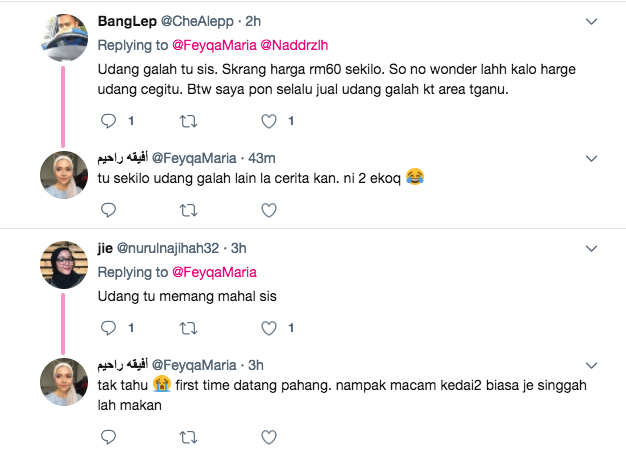Open more options chevron on BangLep's tweet
Viewport: 626px width, 454px height.
tap(592, 21)
